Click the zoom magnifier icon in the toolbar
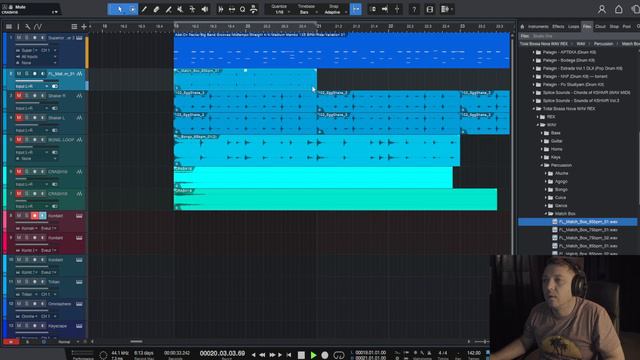This screenshot has height=360, width=640. coord(242,9)
